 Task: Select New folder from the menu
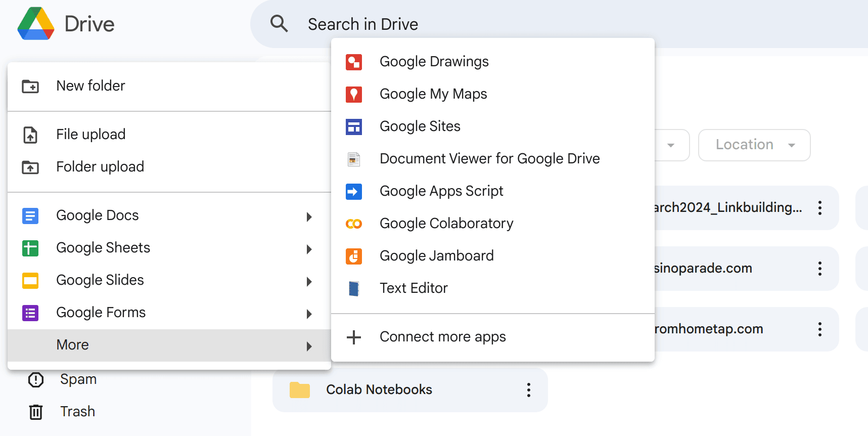(x=169, y=86)
